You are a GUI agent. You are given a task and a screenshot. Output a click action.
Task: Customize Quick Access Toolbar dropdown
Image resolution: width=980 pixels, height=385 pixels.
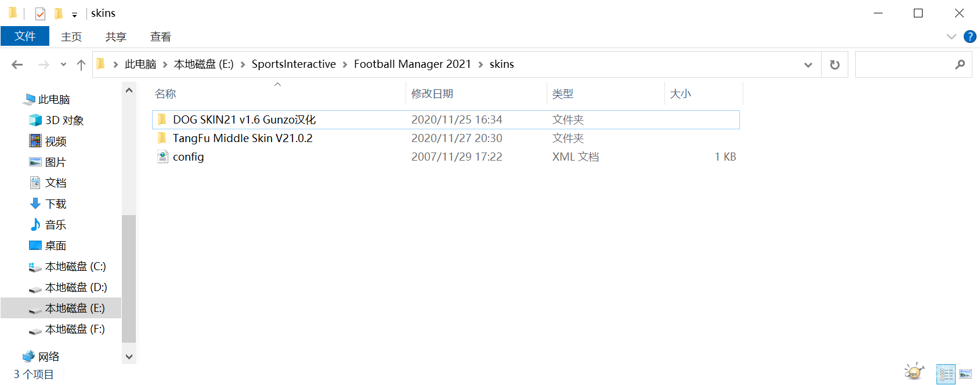74,14
